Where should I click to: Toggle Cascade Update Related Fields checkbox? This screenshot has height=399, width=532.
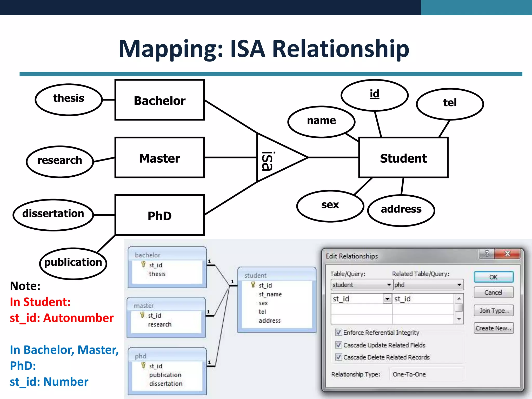[x=338, y=345]
